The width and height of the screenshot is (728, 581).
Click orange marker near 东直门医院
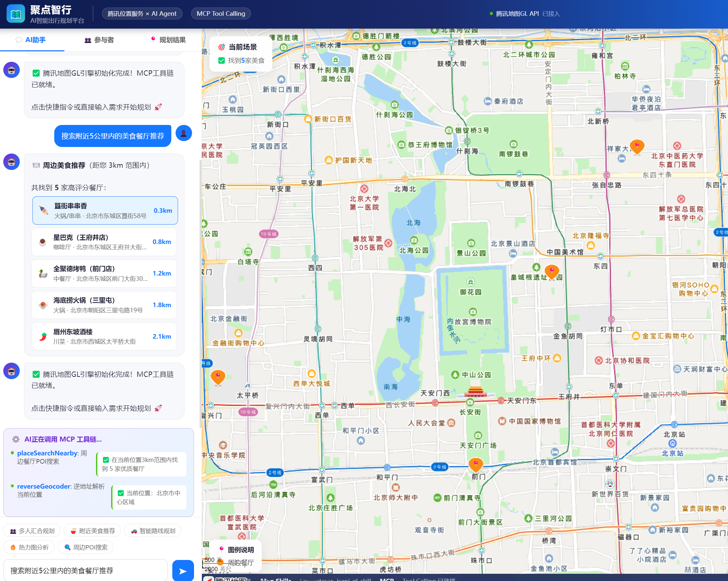pos(637,146)
